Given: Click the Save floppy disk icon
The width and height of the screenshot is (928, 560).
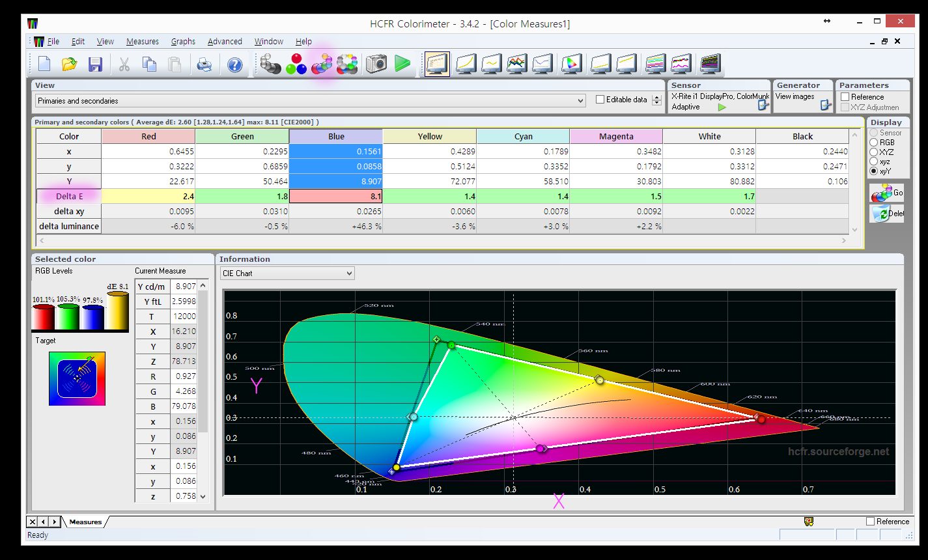Looking at the screenshot, I should pos(96,64).
